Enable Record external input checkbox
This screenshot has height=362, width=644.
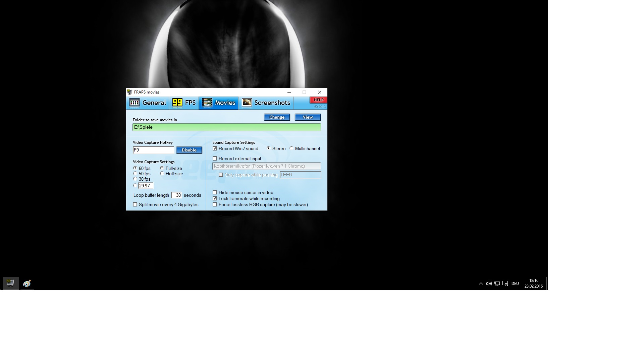point(215,159)
